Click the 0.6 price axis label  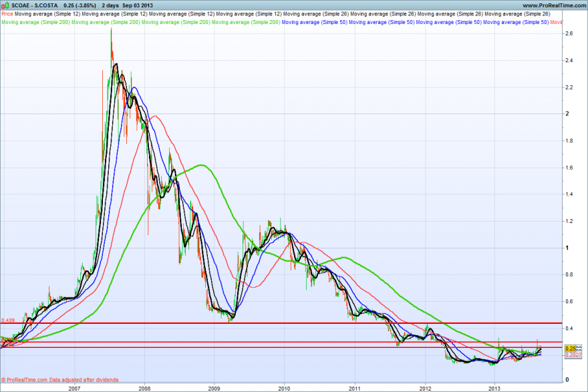pyautogui.click(x=569, y=301)
